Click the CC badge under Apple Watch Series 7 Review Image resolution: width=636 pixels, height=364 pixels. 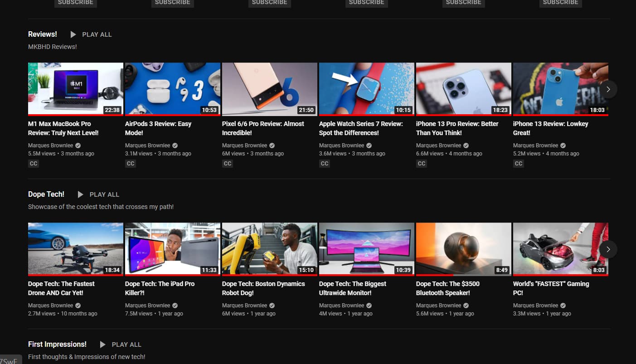click(x=325, y=164)
